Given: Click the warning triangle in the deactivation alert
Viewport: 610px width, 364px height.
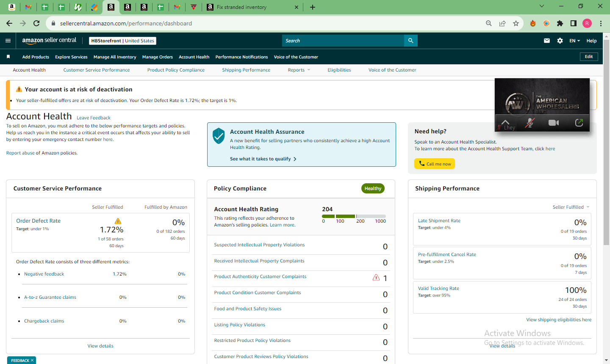Looking at the screenshot, I should (x=19, y=89).
